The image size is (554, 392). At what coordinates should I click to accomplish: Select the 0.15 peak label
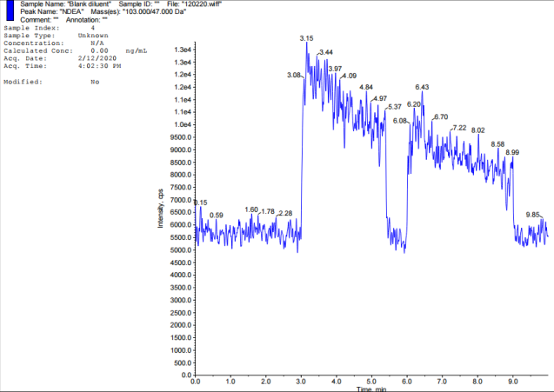[x=200, y=203]
